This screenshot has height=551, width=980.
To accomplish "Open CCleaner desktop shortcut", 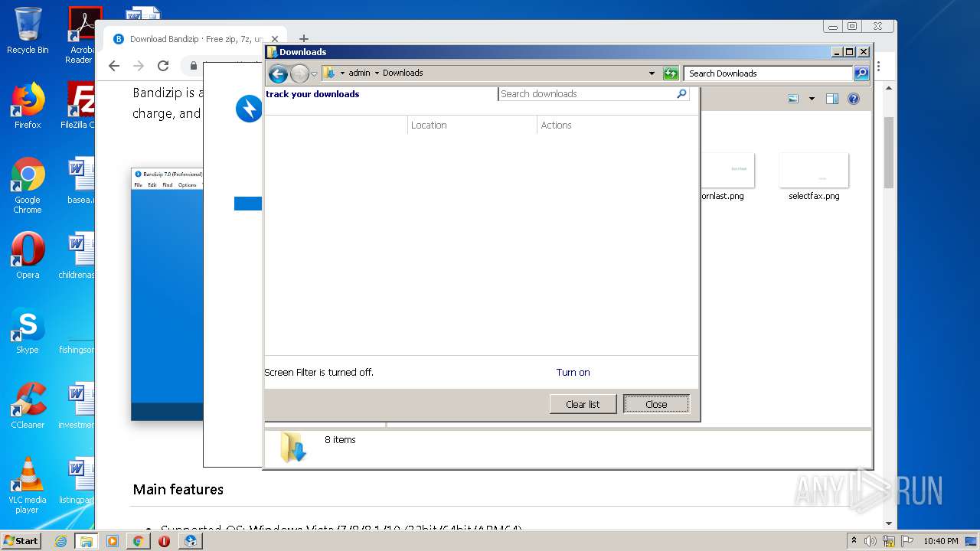I will (x=28, y=406).
